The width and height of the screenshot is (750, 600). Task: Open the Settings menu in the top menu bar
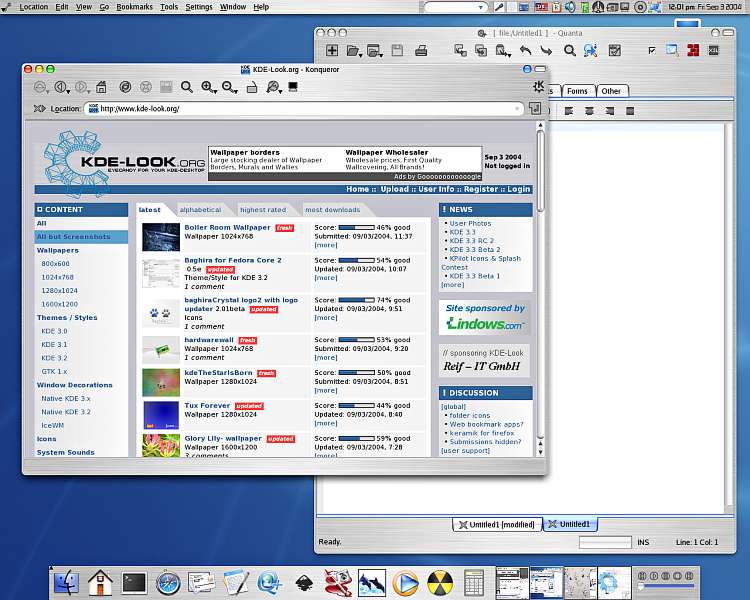[199, 7]
